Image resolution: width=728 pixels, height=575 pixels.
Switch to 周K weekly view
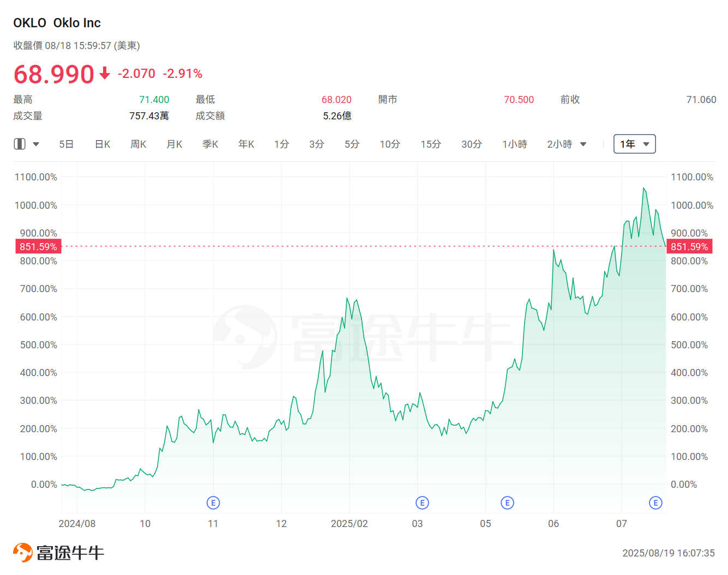138,144
